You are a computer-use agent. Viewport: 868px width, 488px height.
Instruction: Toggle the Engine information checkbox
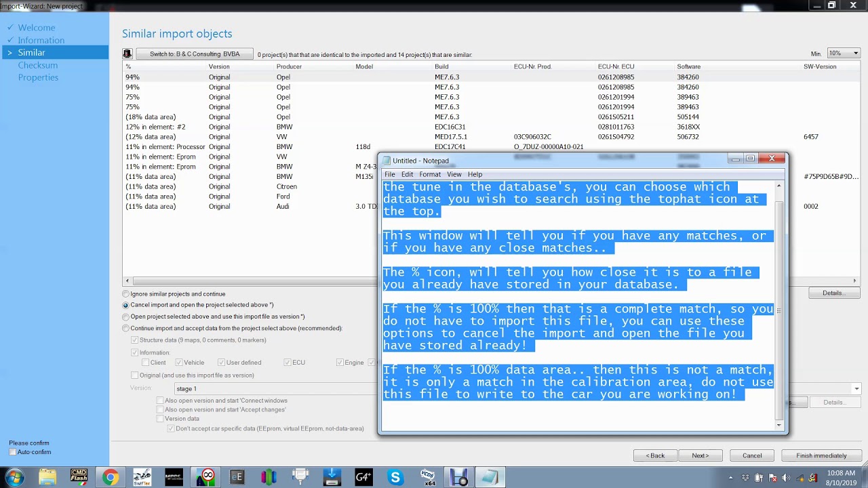tap(340, 363)
